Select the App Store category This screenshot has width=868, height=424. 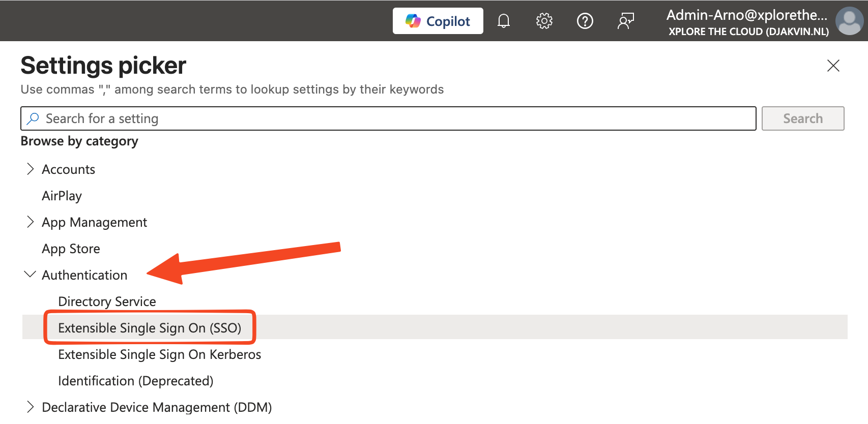coord(71,249)
